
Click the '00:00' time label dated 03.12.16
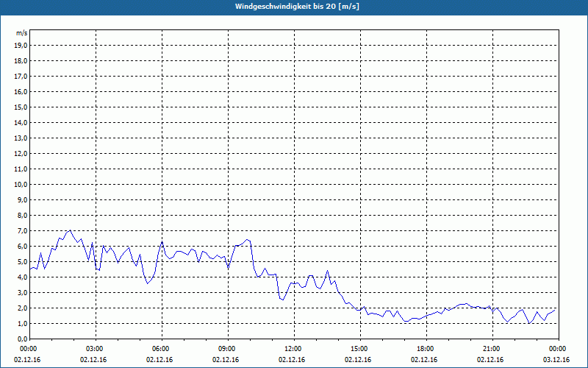tap(558, 349)
